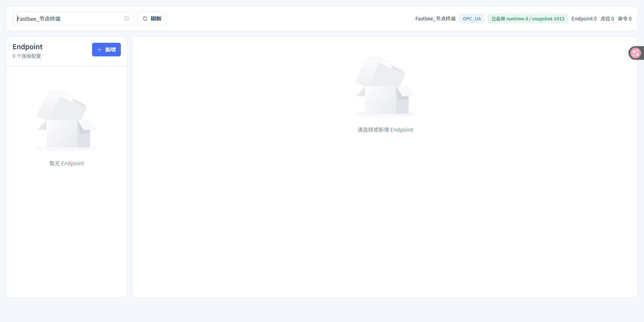The image size is (644, 322).
Task: Click the 刷新 refresh button
Action: coord(152,19)
